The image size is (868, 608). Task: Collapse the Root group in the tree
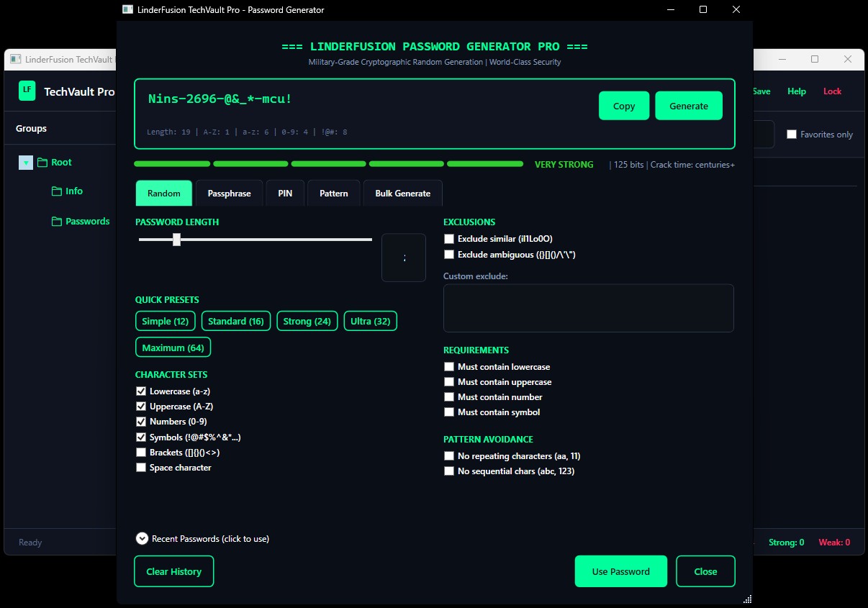tap(25, 162)
